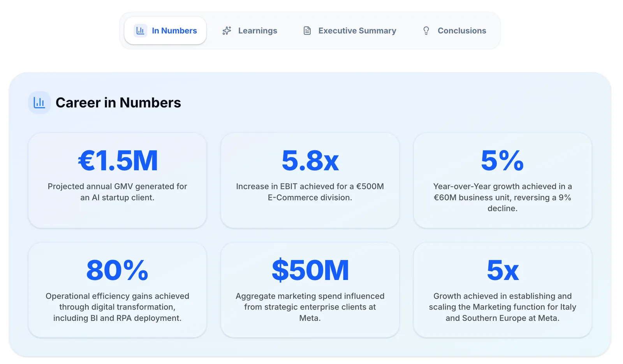This screenshot has height=364, width=623.
Task: Click the 5.8x figure
Action: [x=310, y=160]
